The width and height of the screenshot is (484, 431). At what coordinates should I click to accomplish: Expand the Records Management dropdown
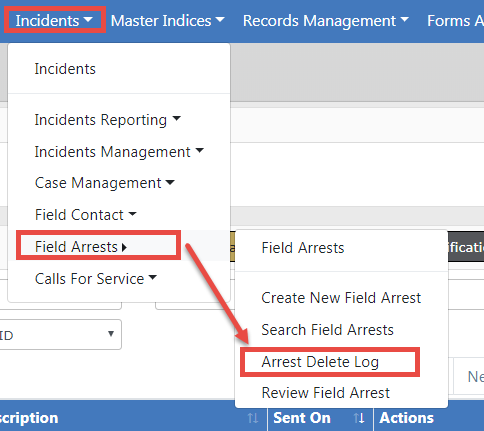pyautogui.click(x=325, y=21)
